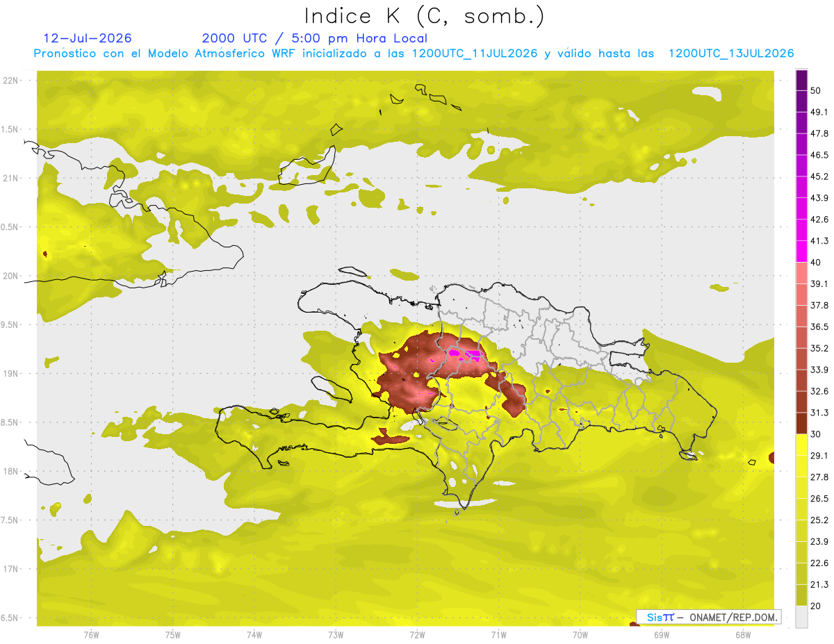Click the '40' legend value
The width and height of the screenshot is (834, 644).
point(816,263)
